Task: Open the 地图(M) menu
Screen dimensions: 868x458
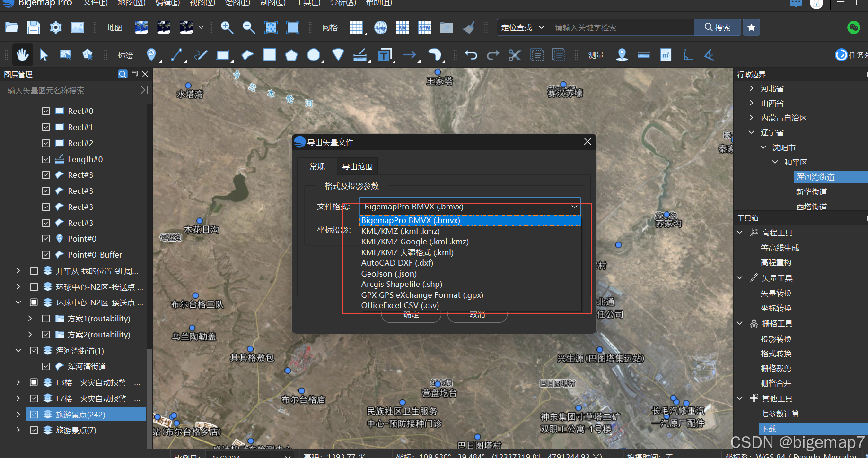Action: (132, 3)
